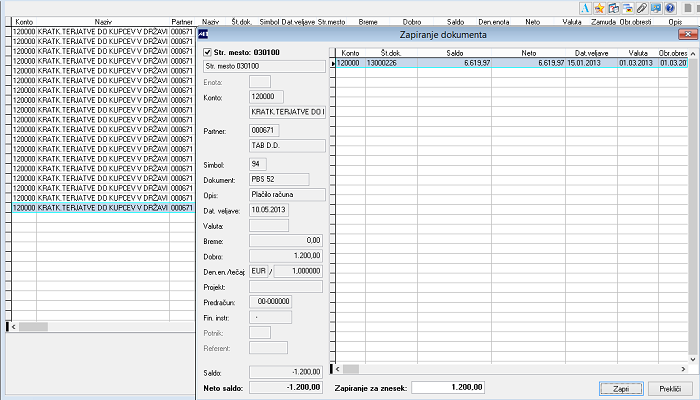Click Zamuda column header in background grid
The width and height of the screenshot is (700, 400).
tap(604, 21)
